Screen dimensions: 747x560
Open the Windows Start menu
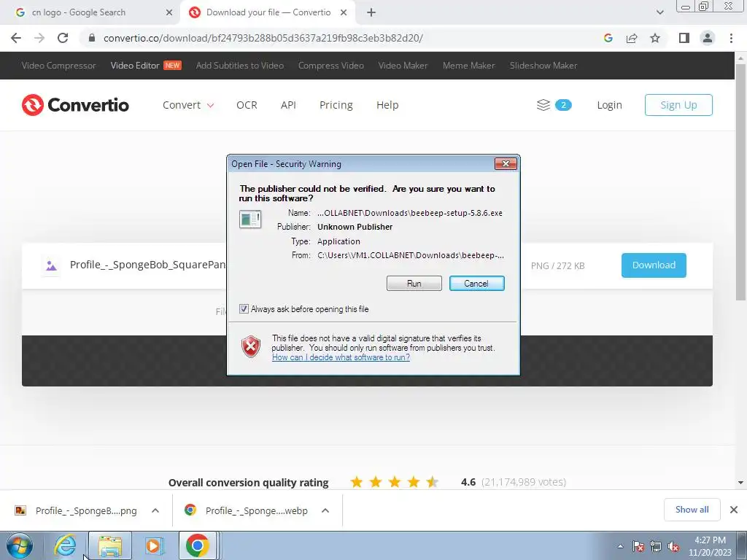click(20, 545)
